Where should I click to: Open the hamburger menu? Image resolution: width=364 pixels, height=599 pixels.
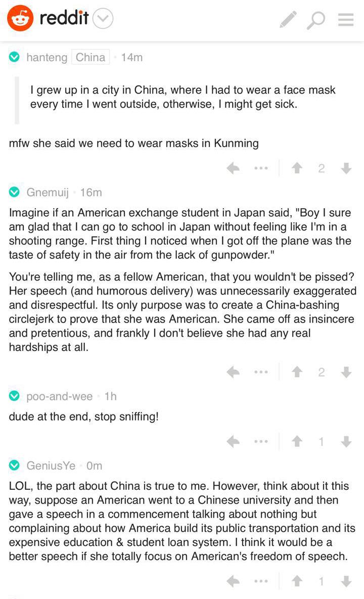tap(346, 20)
